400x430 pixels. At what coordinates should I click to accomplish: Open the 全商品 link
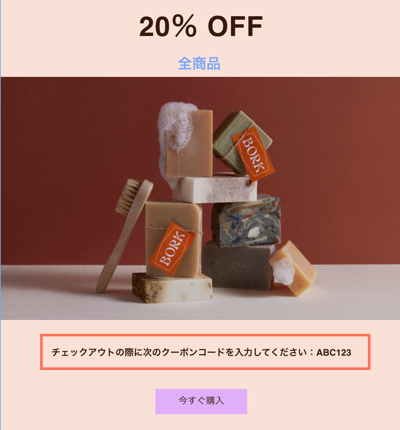point(199,63)
